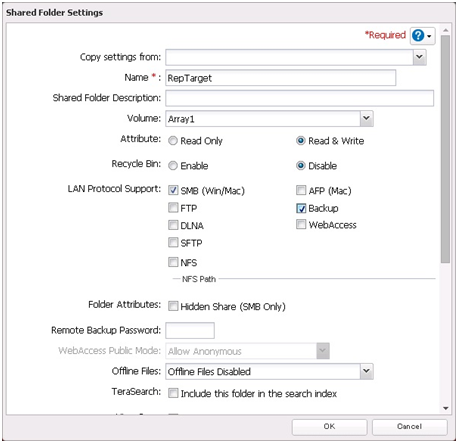
Task: Uncheck the SMB (Win/Mac) protocol
Action: coord(173,190)
